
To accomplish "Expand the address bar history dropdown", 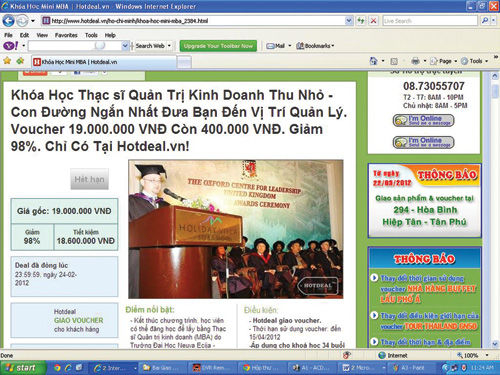I will click(349, 21).
